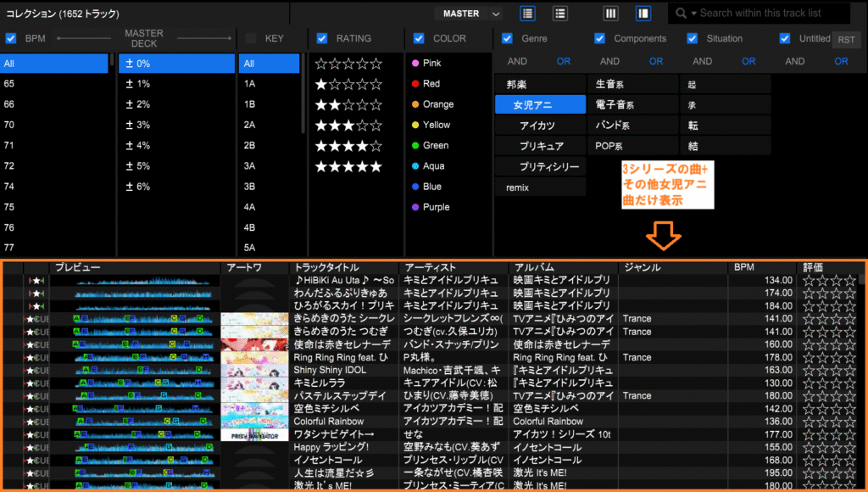Click the rating stars of the Colorful Rainbow track
868x492 pixels.
[x=830, y=422]
